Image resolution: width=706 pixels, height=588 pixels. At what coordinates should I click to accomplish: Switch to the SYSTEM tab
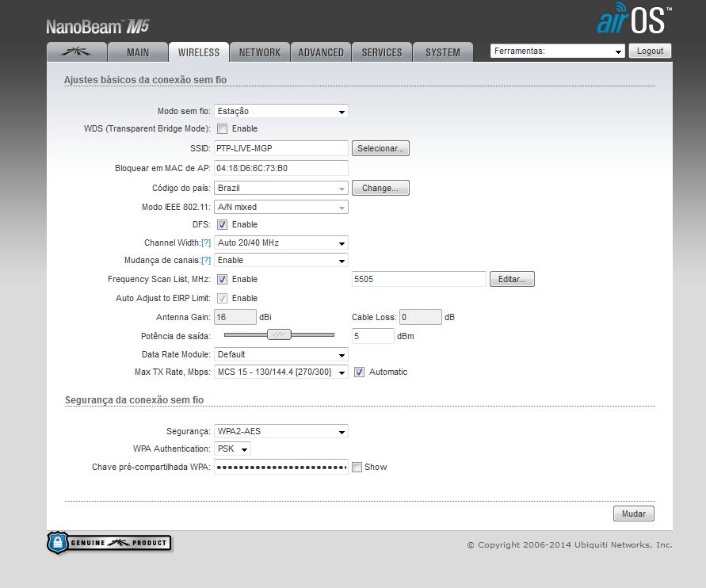click(x=443, y=52)
